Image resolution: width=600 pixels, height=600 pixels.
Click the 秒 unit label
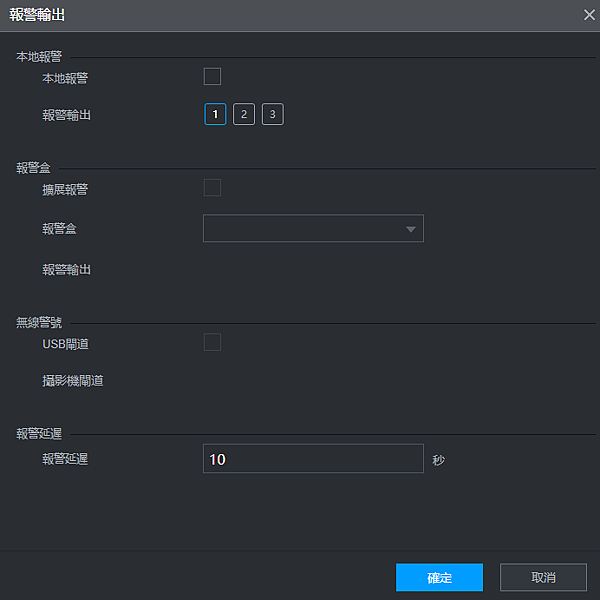(x=439, y=460)
